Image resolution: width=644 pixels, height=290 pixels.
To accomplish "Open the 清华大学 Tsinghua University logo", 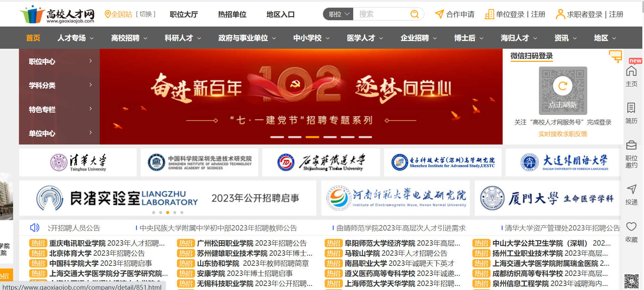I will (78, 163).
